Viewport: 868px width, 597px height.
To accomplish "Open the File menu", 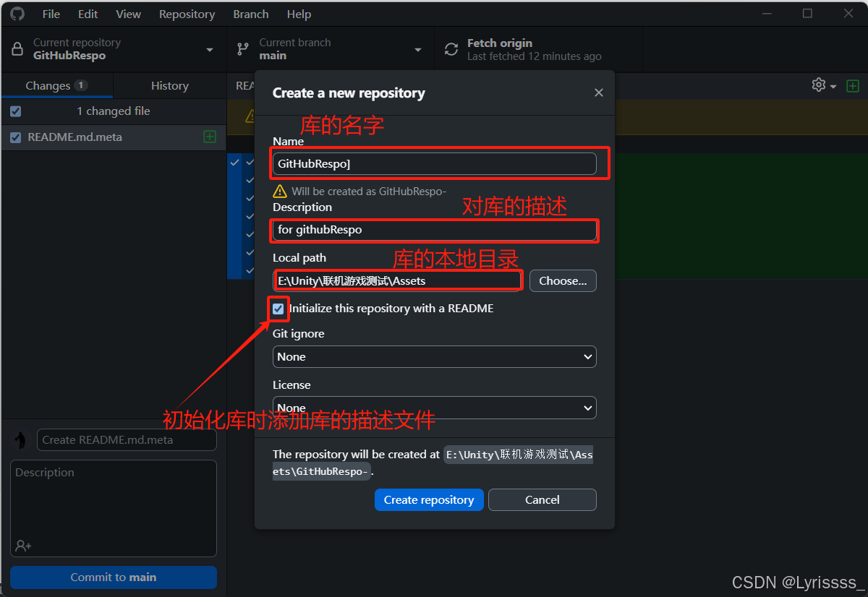I will [51, 14].
